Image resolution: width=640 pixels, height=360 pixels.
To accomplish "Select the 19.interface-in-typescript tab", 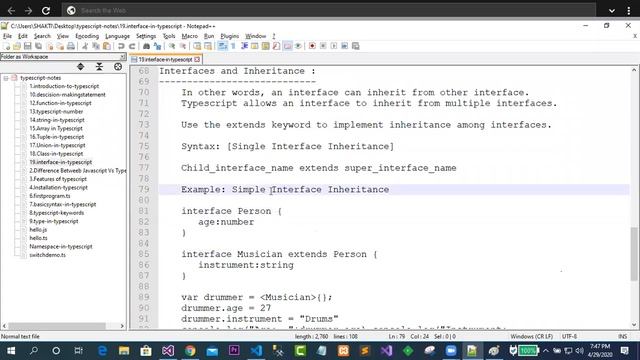I will point(165,59).
